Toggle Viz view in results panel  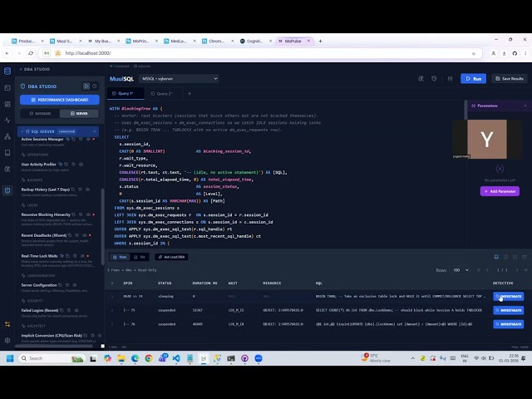coord(139,257)
